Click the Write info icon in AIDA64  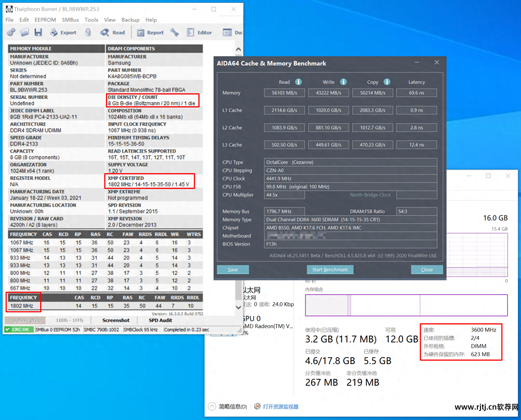pos(343,82)
